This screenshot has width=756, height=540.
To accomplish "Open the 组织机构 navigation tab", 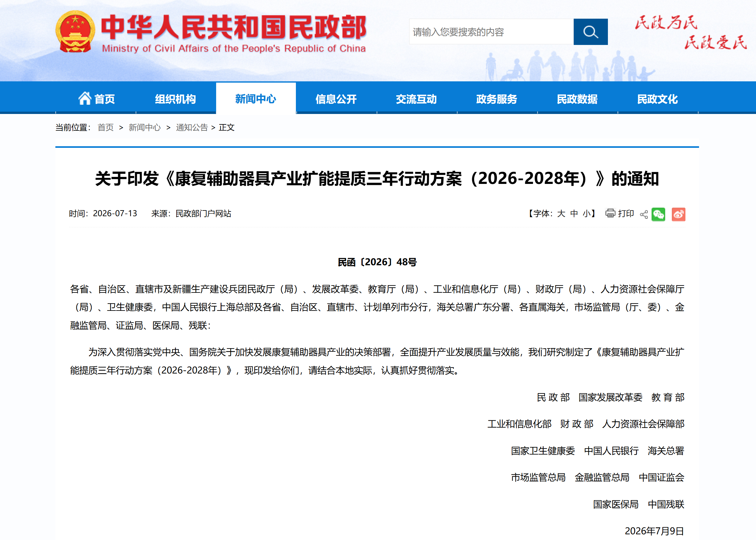I will (x=176, y=99).
